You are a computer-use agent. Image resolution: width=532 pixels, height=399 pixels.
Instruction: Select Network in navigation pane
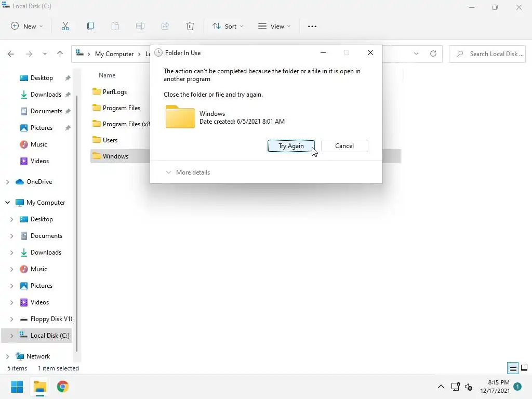38,356
